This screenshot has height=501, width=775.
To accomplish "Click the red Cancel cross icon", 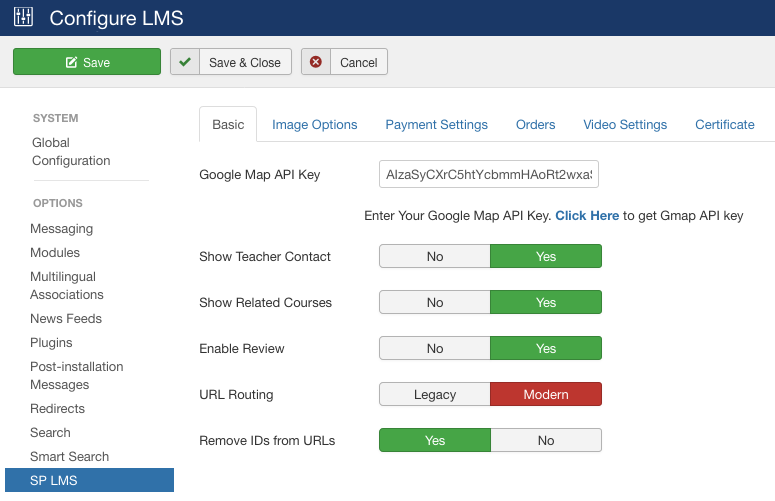I will coord(316,62).
